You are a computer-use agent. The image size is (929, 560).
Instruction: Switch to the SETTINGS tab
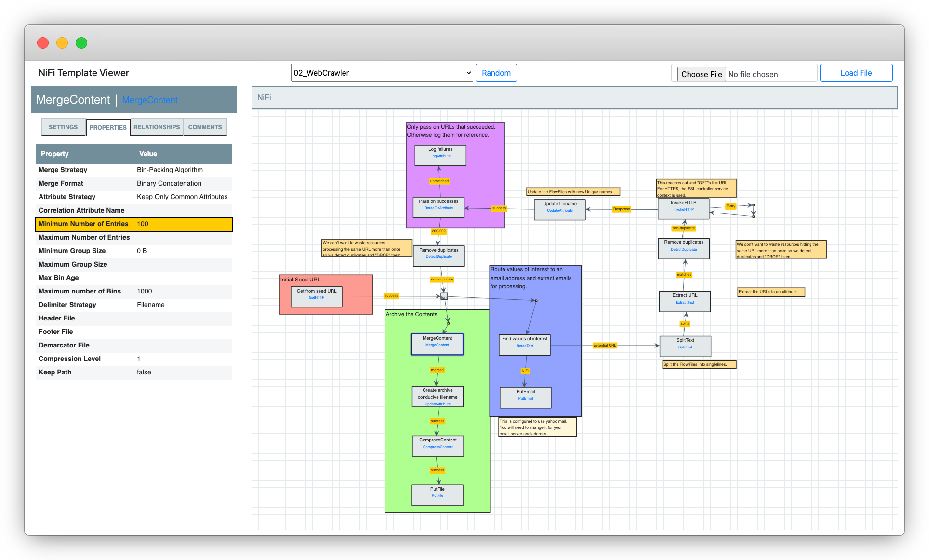click(63, 127)
